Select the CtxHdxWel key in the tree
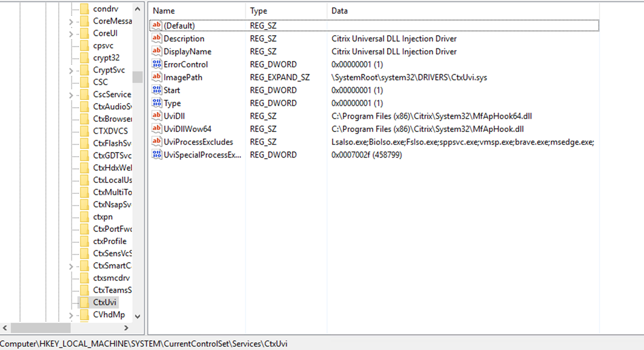The height and width of the screenshot is (350, 644). coord(112,168)
